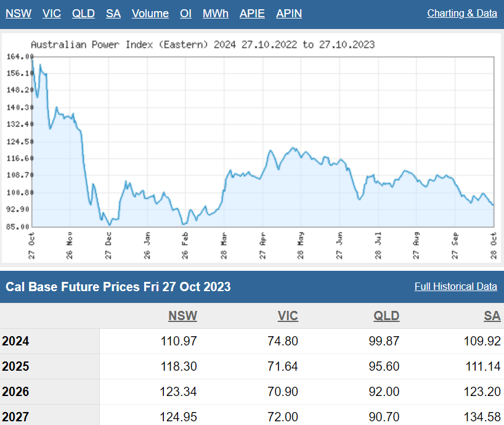
Task: Click the Australian Power Index chart title
Action: point(203,45)
